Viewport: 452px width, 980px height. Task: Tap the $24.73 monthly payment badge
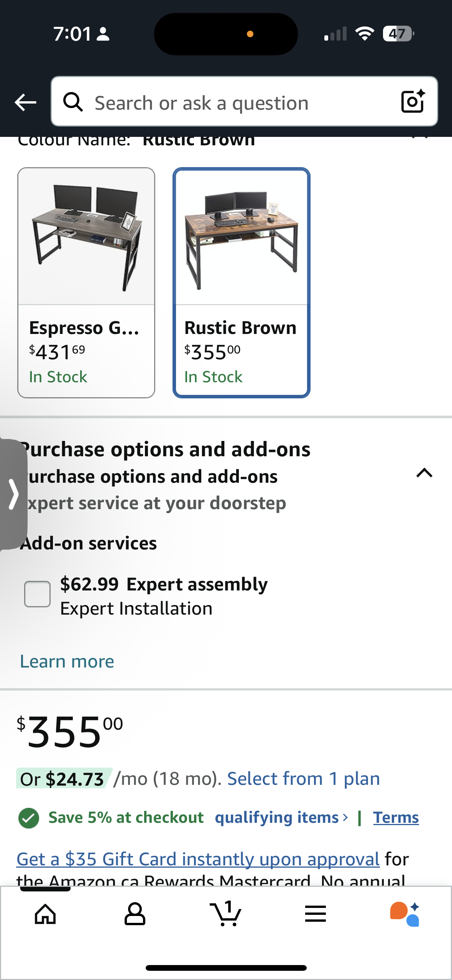[64, 778]
